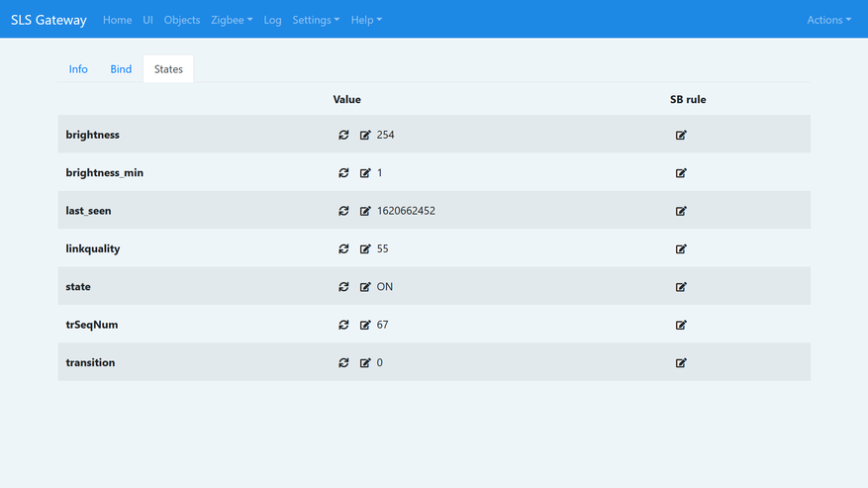Switch to the Info tab

coord(78,68)
